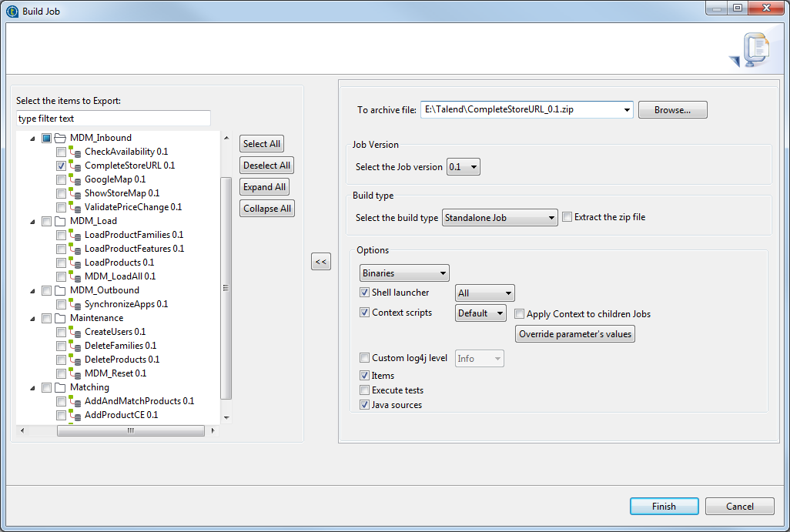Click the LoadProducts job icon
790x532 pixels.
75,263
